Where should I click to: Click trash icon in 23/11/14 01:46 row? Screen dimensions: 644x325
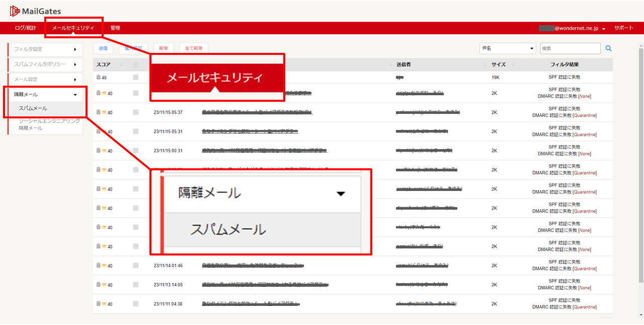(99, 266)
